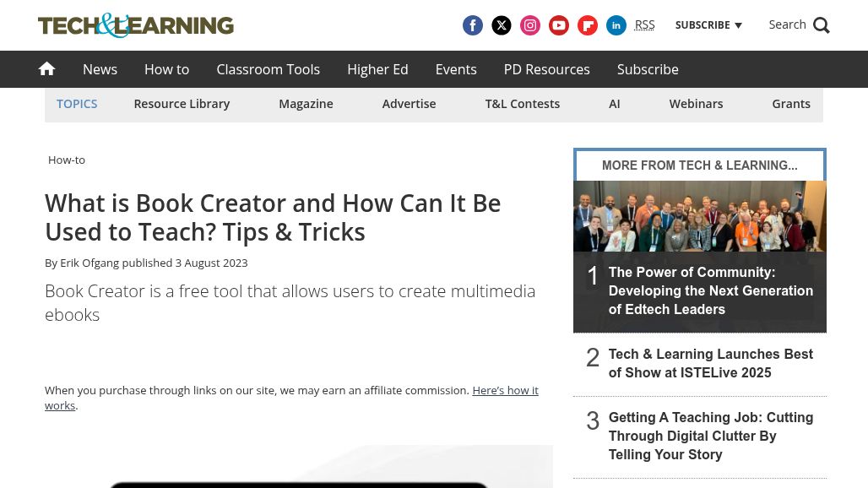Open "Getting A Teaching Job" article

point(711,436)
